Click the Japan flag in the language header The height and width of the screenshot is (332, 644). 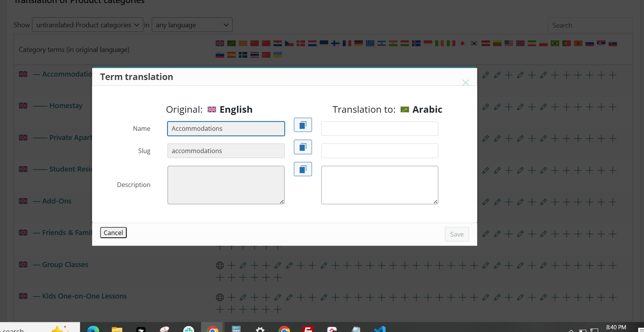(x=463, y=43)
